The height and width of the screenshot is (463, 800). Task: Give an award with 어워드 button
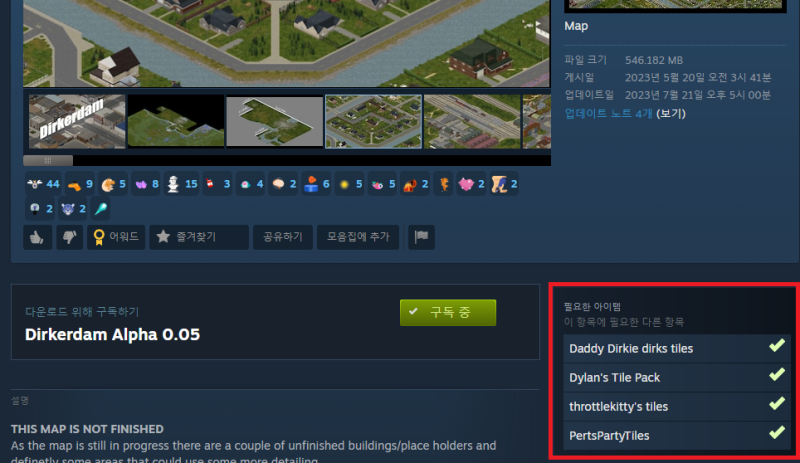(116, 237)
